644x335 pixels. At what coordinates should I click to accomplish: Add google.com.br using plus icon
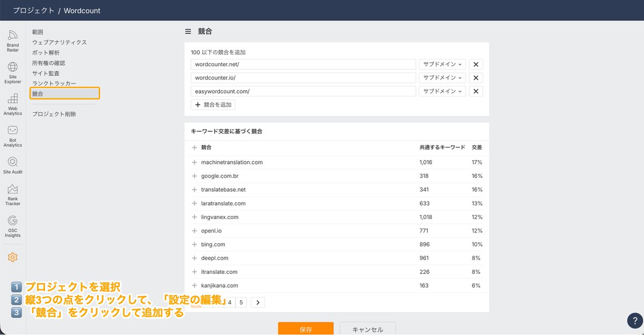click(194, 176)
